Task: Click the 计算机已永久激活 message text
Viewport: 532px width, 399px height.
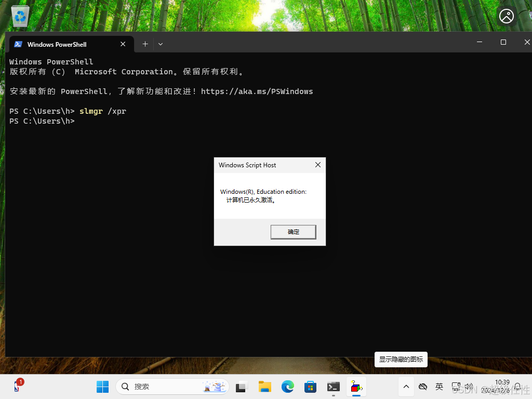Action: pos(251,200)
